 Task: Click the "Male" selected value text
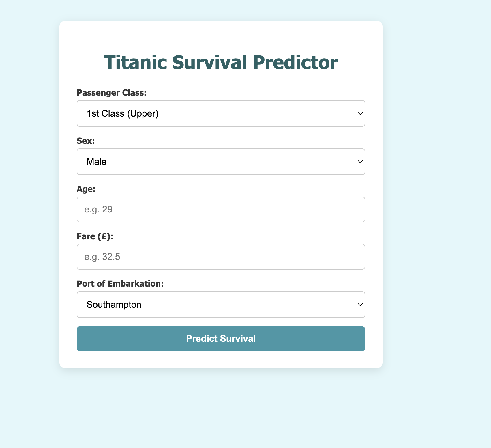[x=97, y=162]
